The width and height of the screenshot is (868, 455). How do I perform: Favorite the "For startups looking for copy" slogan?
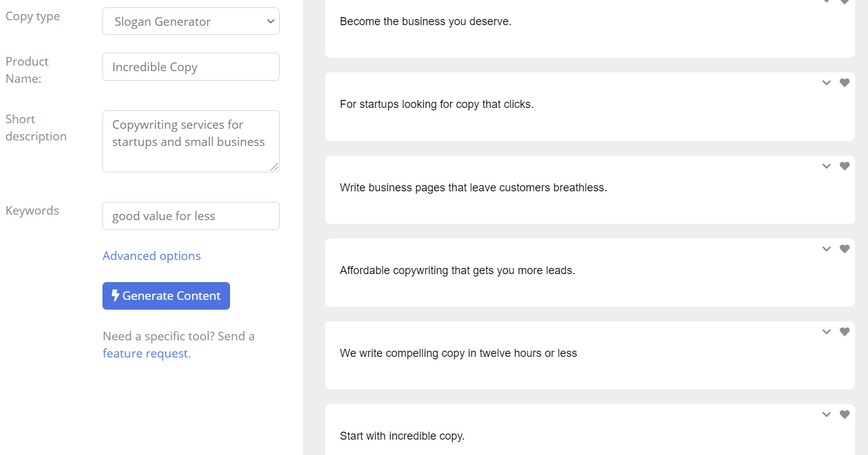845,82
